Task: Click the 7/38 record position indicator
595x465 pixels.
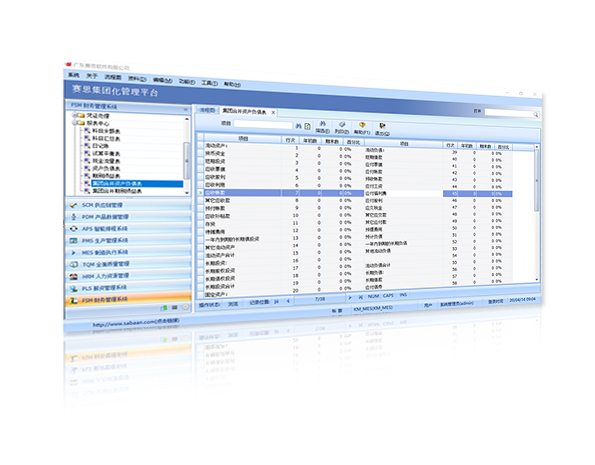Action: click(x=320, y=299)
